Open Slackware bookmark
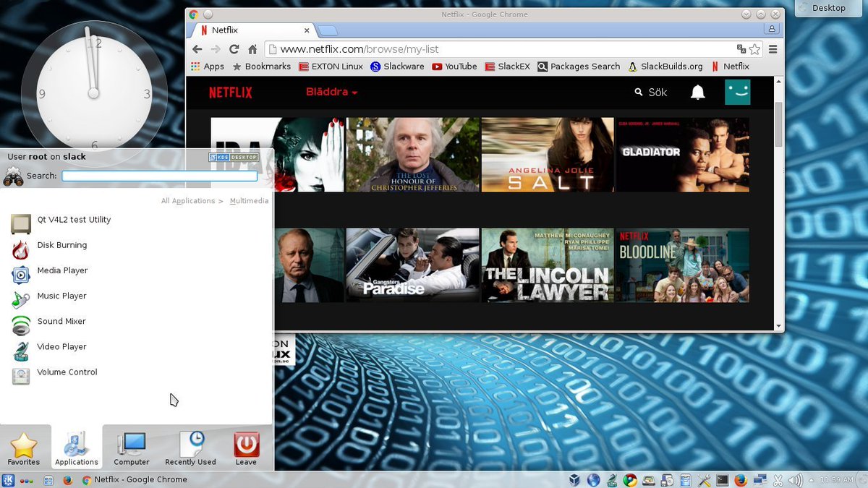 click(397, 67)
